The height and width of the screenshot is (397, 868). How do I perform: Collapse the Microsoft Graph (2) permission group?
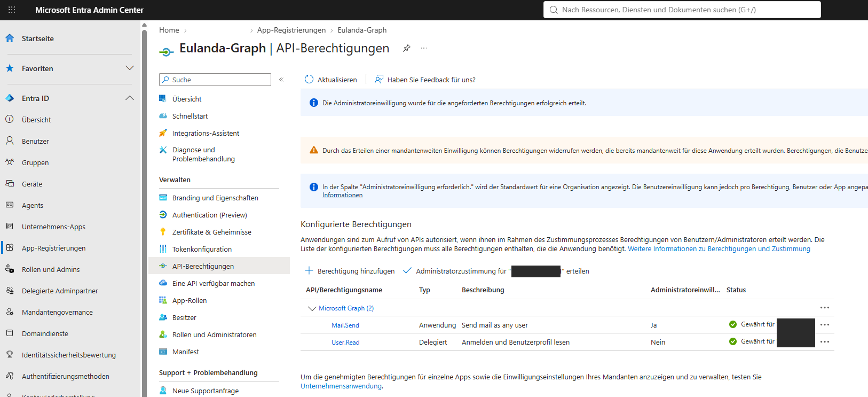click(x=312, y=308)
